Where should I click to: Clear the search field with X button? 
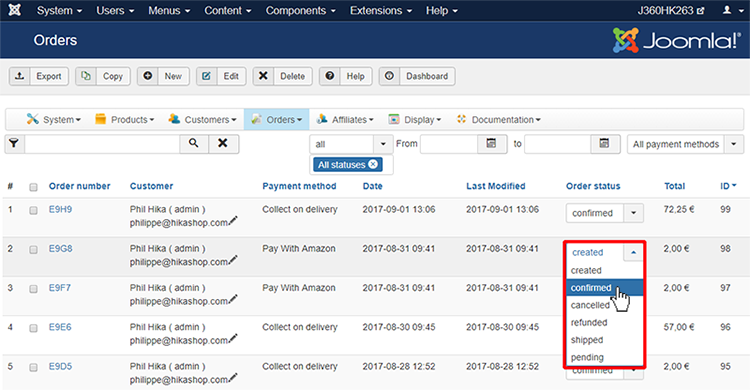coord(223,144)
